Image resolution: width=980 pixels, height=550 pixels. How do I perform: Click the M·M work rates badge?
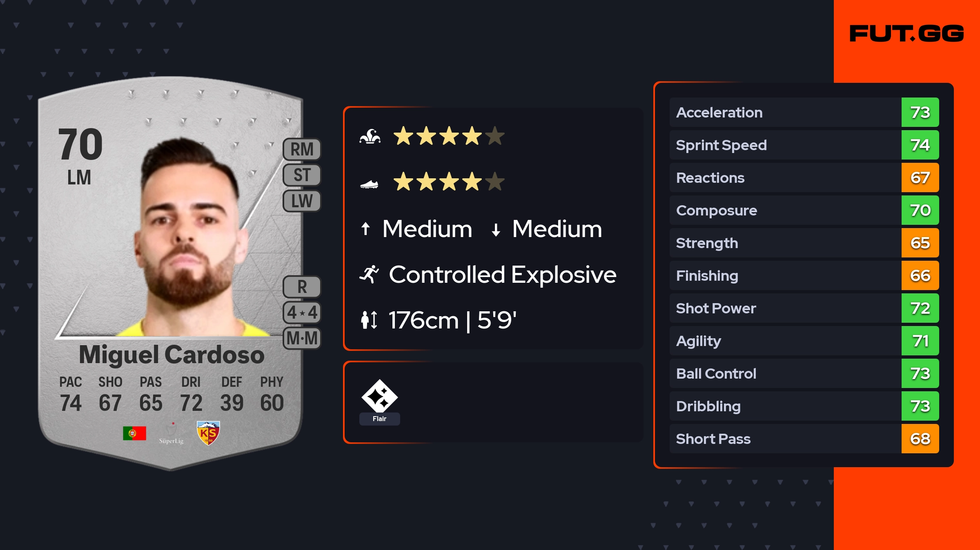pos(302,338)
